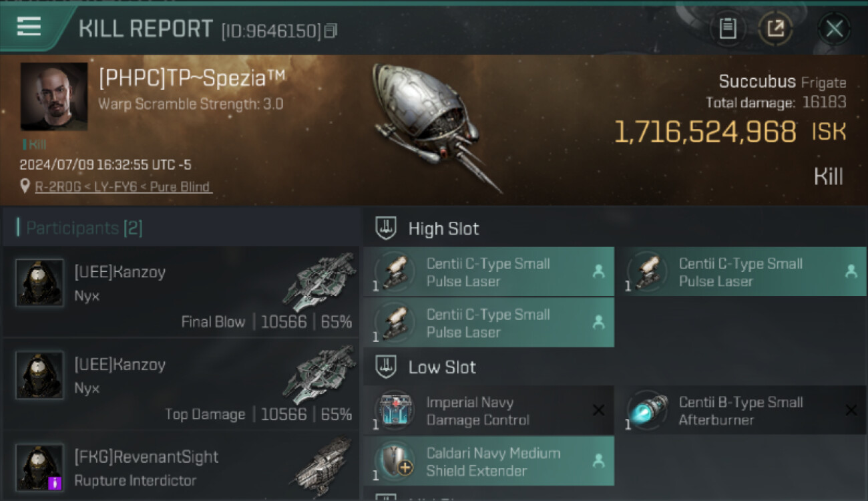
Task: Collapse the Low Slot section
Action: click(387, 367)
